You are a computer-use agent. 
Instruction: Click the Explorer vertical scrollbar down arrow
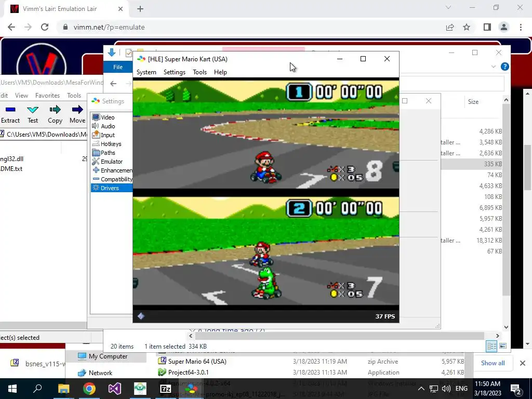506,327
